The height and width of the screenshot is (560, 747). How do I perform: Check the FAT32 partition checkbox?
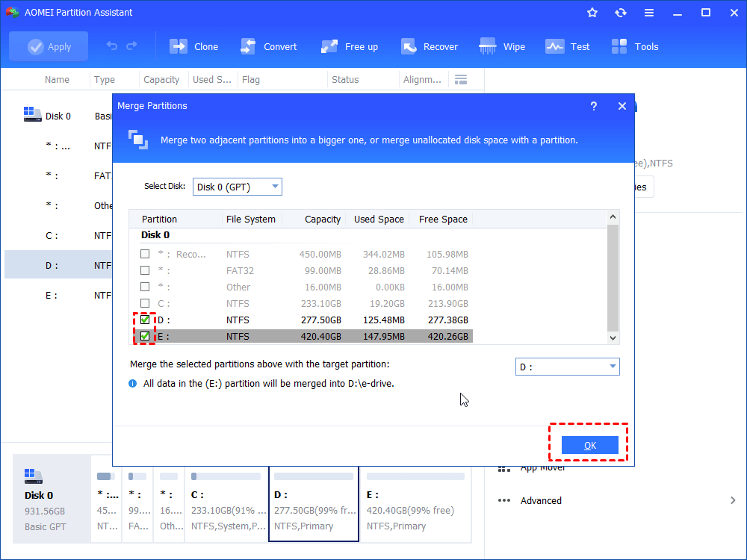tap(145, 270)
